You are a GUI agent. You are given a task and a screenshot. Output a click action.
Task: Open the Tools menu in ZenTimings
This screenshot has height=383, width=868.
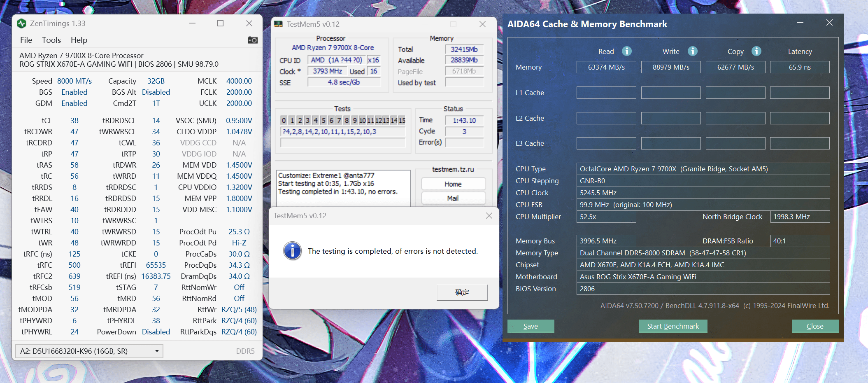pos(51,40)
